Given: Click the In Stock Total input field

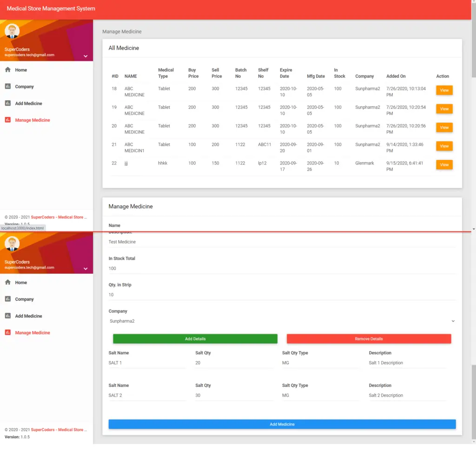Looking at the screenshot, I should (x=186, y=268).
